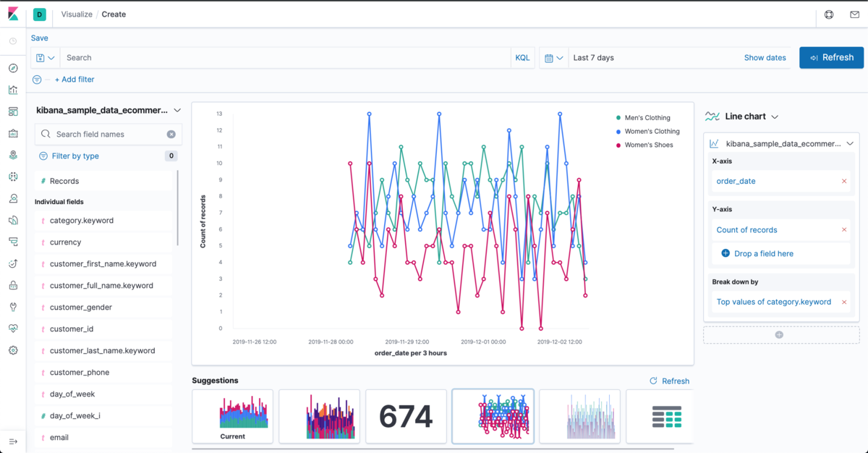
Task: Focus the Search field names input
Action: point(109,134)
